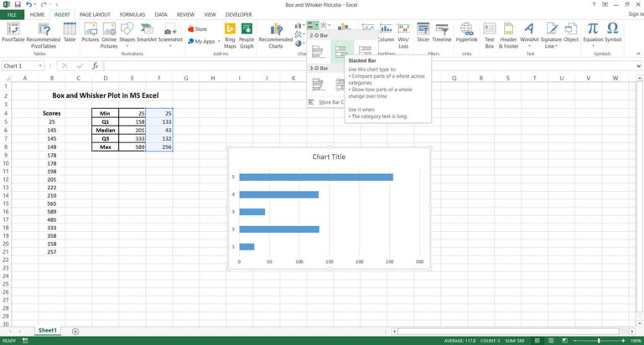This screenshot has height=345, width=644.
Task: Save the workbook from quick access toolbar
Action: [x=18, y=4]
